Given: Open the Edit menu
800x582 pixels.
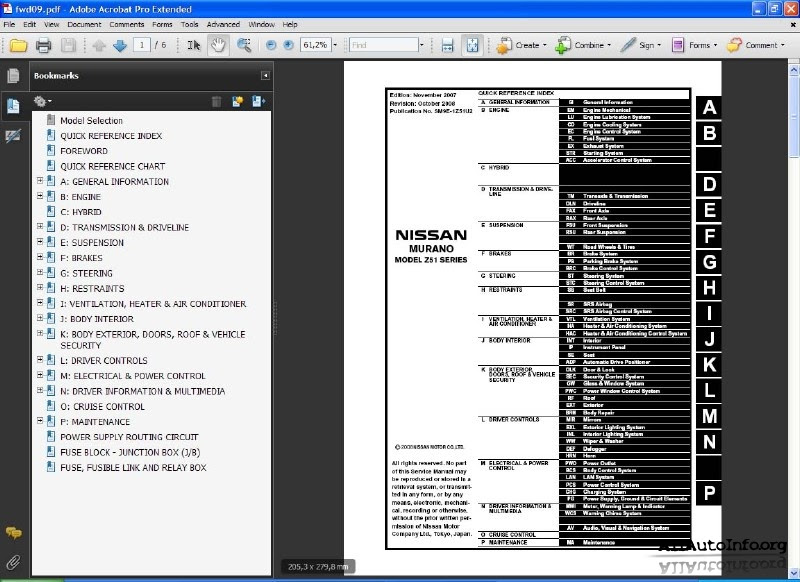Looking at the screenshot, I should click(x=30, y=24).
